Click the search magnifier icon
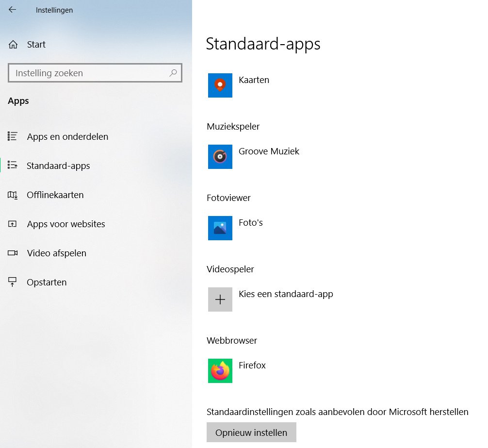The width and height of the screenshot is (488, 448). (x=173, y=73)
